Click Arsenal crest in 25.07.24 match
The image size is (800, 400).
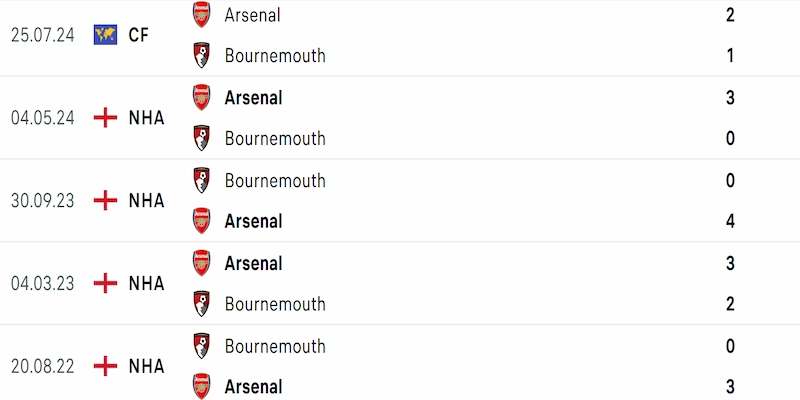point(202,15)
